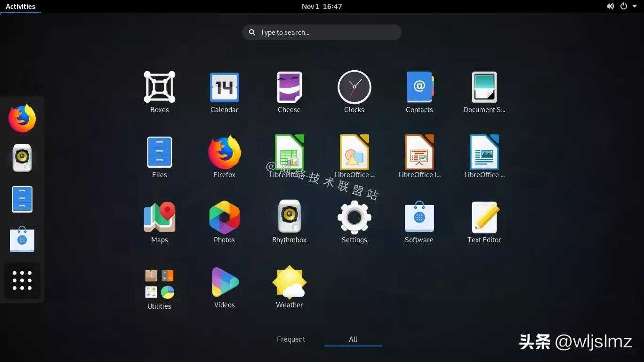Viewport: 644px width, 362px height.
Task: Select the All tab
Action: point(353,339)
